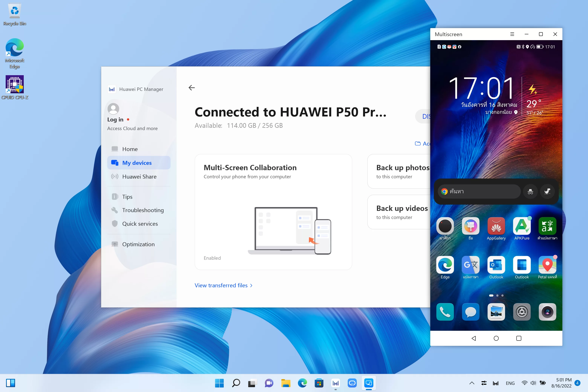Click the Log in label
Screen dimensions: 588x392
pyautogui.click(x=115, y=119)
